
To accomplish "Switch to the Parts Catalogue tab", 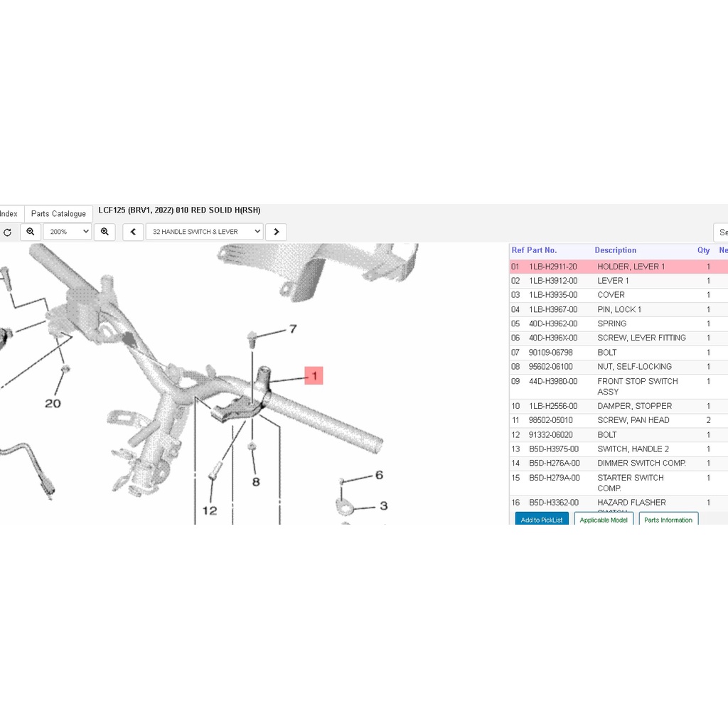I will coord(58,214).
